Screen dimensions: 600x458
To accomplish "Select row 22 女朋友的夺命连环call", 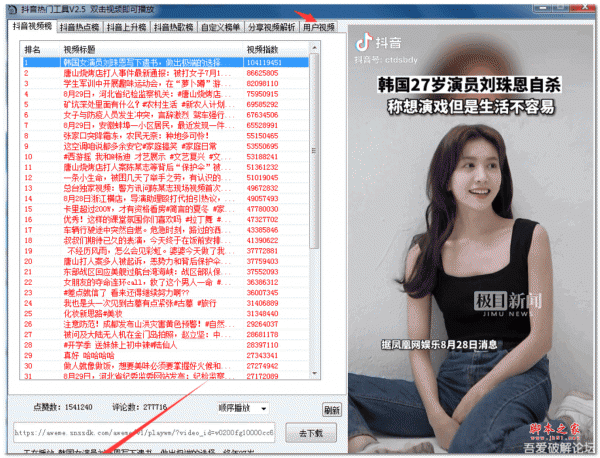I will (x=165, y=282).
